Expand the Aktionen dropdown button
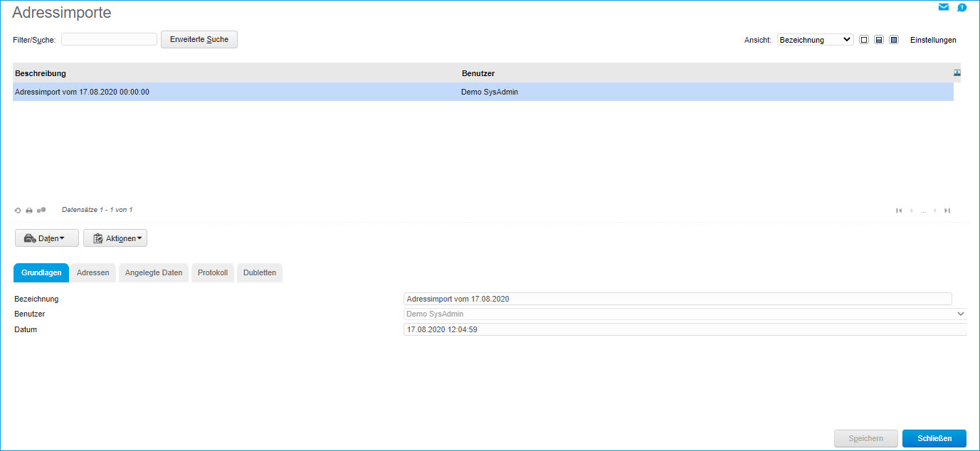Viewport: 980px width, 451px height. click(115, 238)
